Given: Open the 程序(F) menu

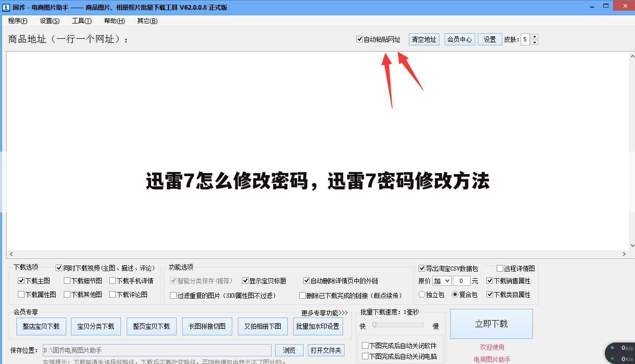Looking at the screenshot, I should (18, 21).
